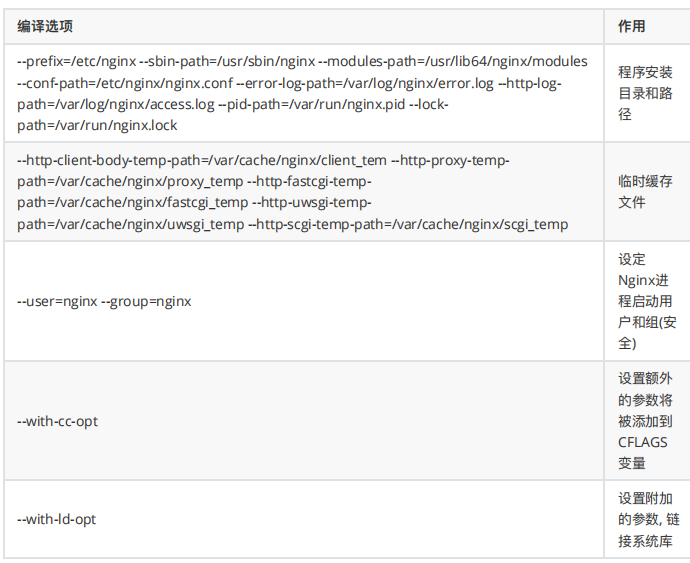Click the --with-ld-opt option text
Screen dimensions: 690x563
pyautogui.click(x=57, y=519)
